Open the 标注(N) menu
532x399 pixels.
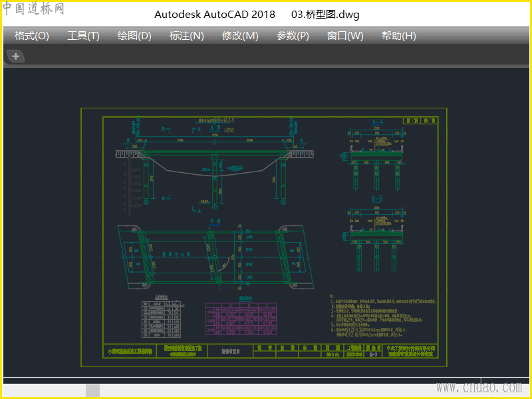coord(187,36)
